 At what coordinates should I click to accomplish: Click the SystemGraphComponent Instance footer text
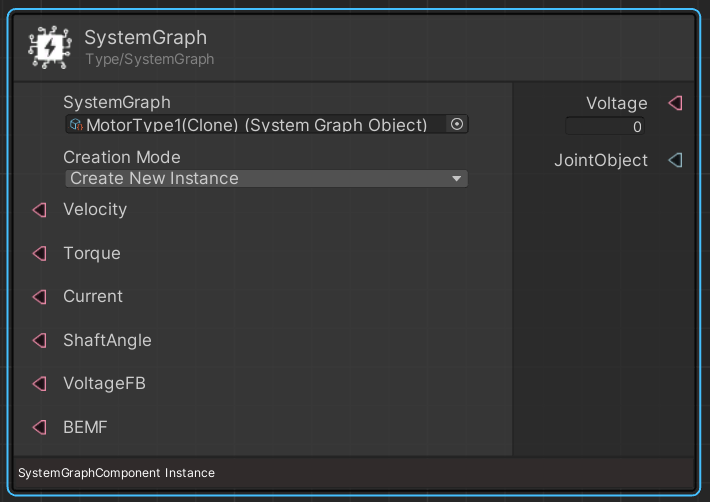click(x=116, y=473)
